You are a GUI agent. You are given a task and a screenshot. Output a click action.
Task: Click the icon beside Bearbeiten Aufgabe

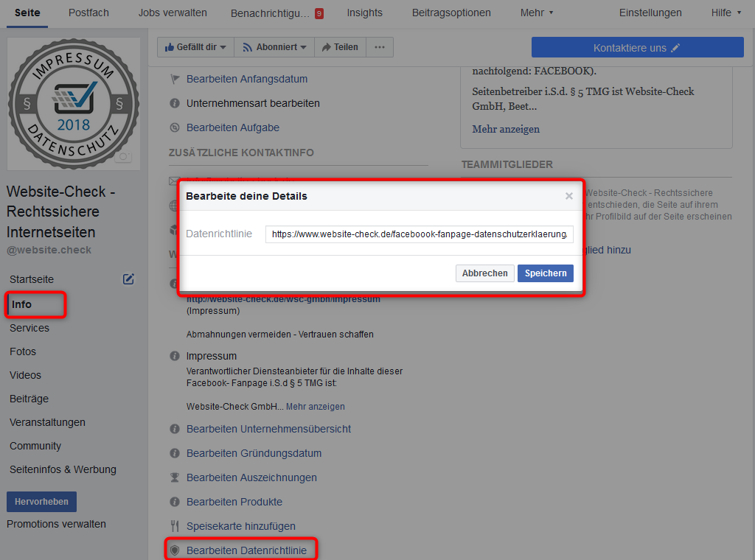tap(175, 127)
